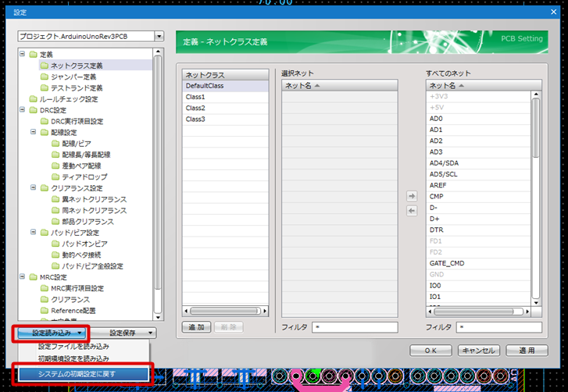
Task: Select 同ネットクリアランス in the tree
Action: coord(95,211)
